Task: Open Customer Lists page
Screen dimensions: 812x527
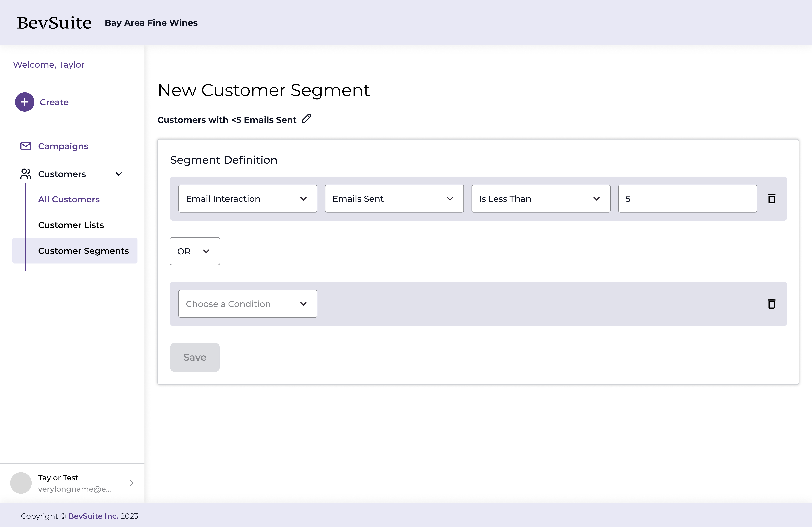Action: [x=71, y=225]
